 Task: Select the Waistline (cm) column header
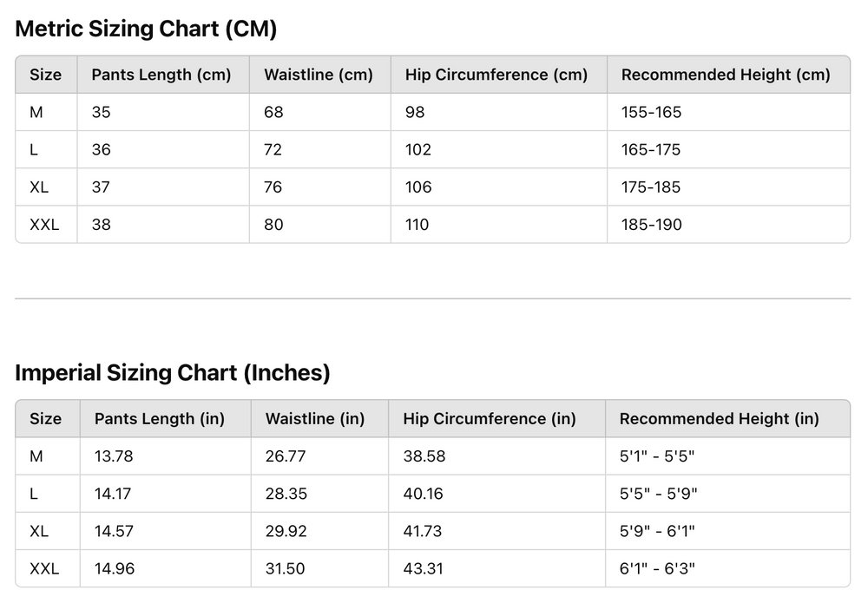(319, 75)
